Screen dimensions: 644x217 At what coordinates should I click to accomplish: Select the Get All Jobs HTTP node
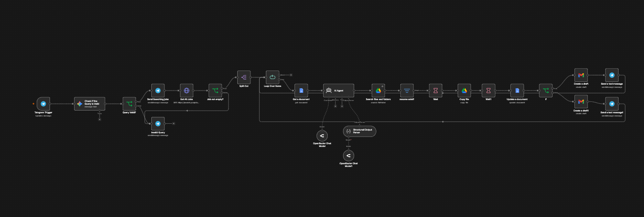tap(186, 91)
